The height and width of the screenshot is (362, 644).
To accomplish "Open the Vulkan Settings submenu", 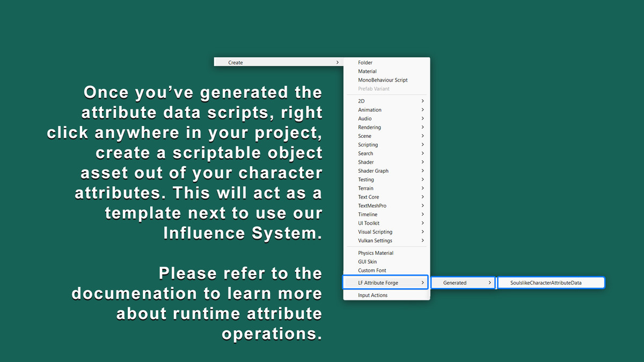I will click(x=422, y=240).
